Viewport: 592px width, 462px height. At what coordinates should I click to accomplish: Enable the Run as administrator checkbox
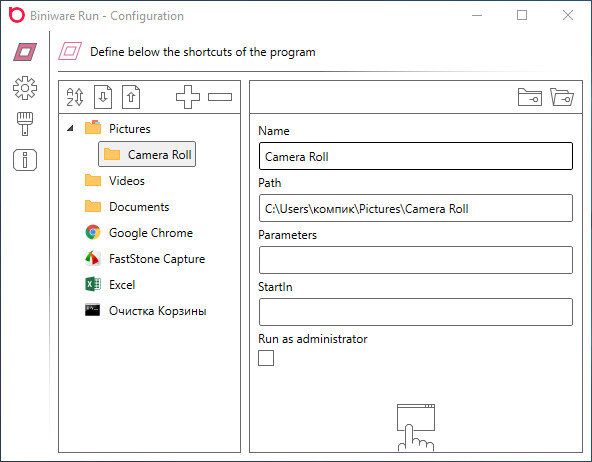pyautogui.click(x=266, y=358)
